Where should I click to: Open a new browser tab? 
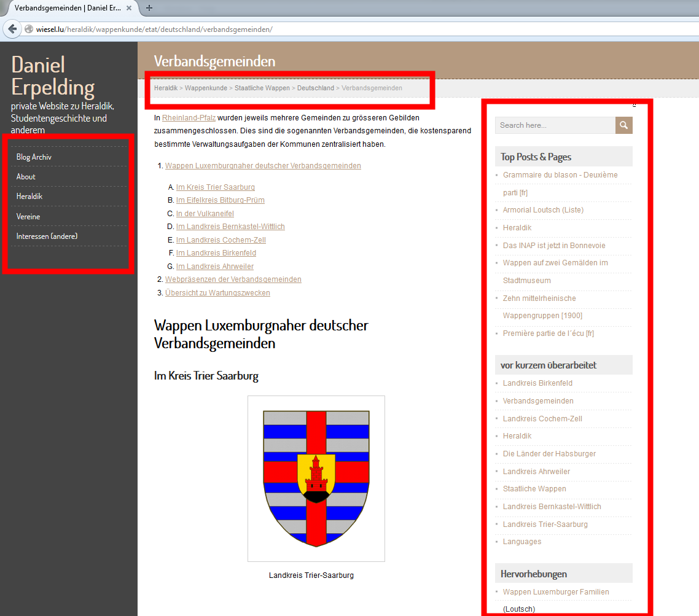tap(149, 8)
